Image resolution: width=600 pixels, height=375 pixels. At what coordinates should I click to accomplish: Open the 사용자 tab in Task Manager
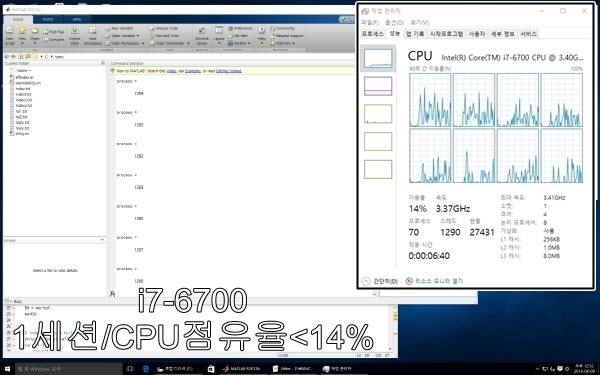(x=477, y=34)
